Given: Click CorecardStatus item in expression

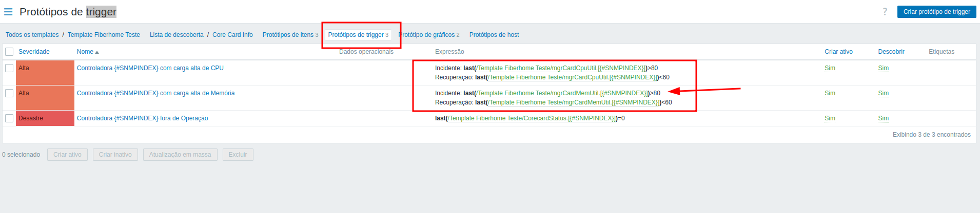Looking at the screenshot, I should coord(532,118).
